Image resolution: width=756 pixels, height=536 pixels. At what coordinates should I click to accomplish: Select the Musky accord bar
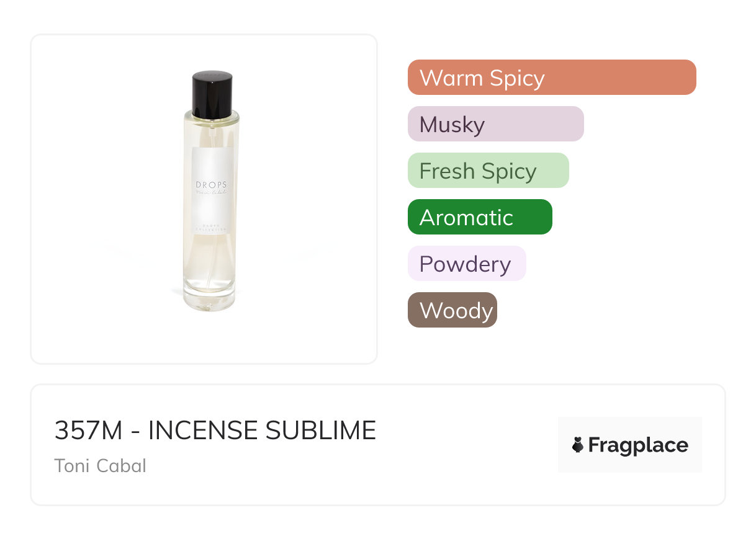tap(495, 124)
